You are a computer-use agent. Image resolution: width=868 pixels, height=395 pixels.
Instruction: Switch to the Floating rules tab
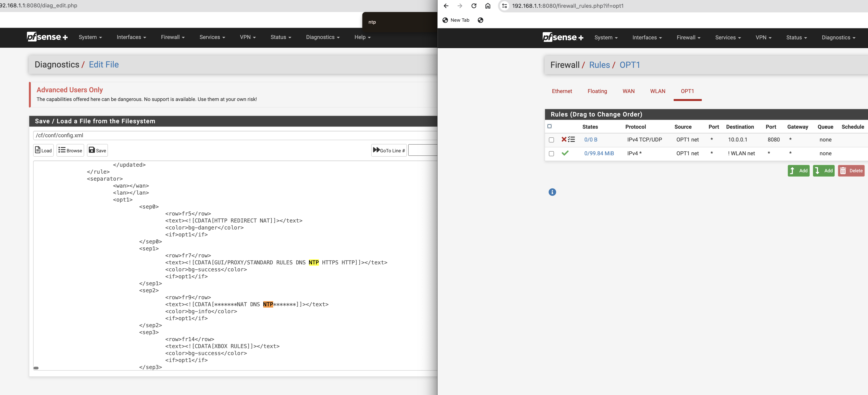(597, 91)
